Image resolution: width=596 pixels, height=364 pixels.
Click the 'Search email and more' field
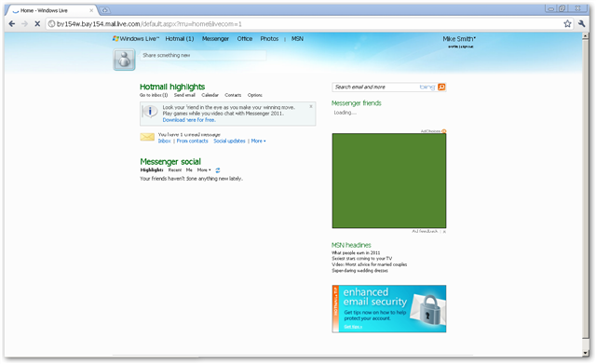coord(375,87)
